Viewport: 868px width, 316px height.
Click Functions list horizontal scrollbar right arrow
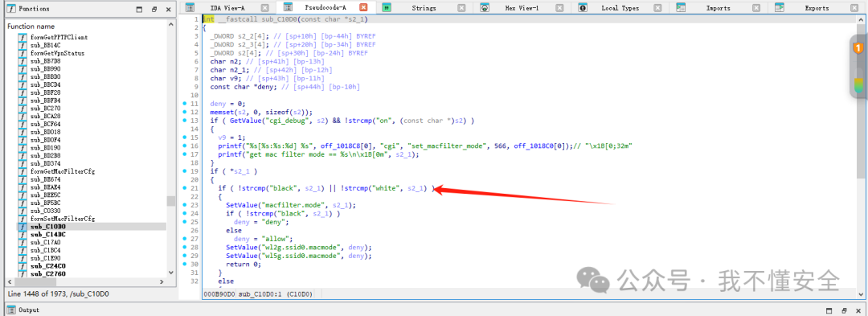161,281
